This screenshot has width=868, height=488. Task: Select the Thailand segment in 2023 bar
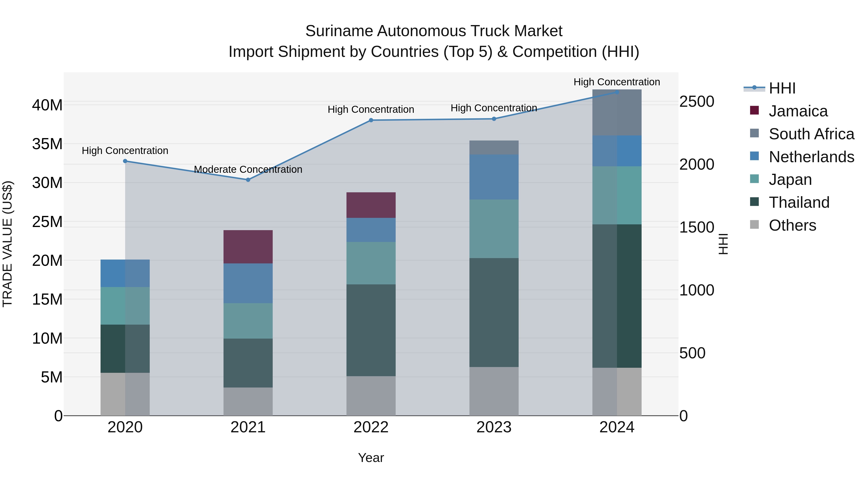494,313
